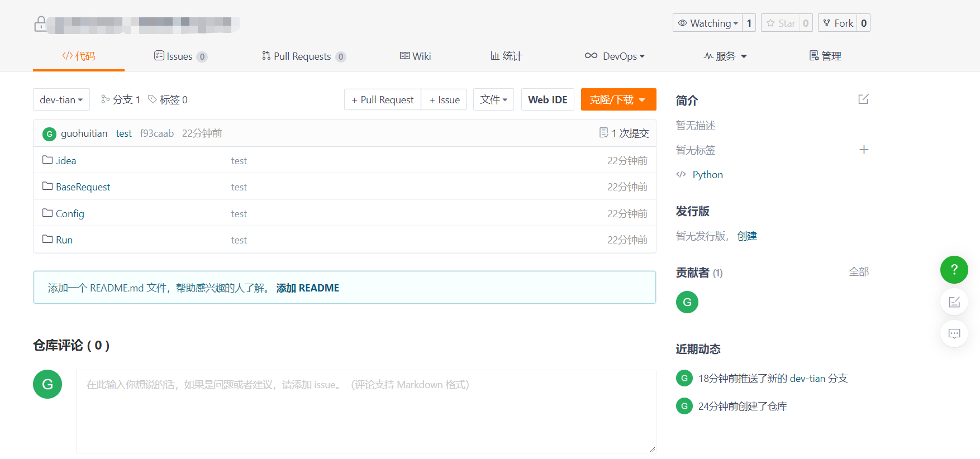
Task: Open the floating chat message icon
Action: 954,333
